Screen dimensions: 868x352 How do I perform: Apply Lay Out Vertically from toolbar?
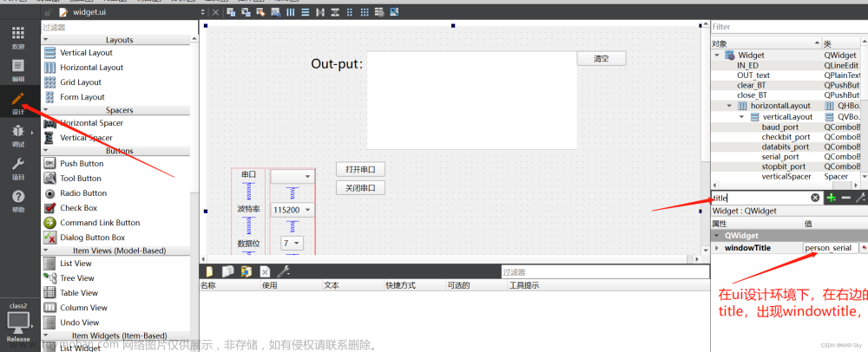click(305, 12)
